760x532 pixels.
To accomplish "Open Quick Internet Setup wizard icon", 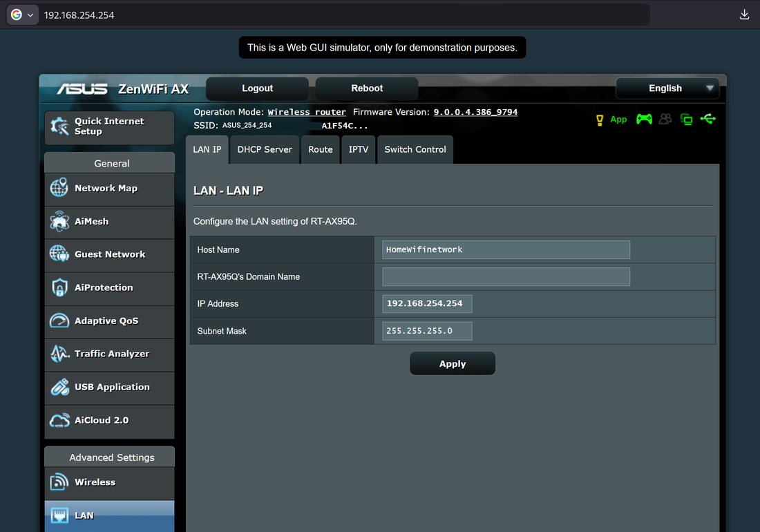I will 59,126.
